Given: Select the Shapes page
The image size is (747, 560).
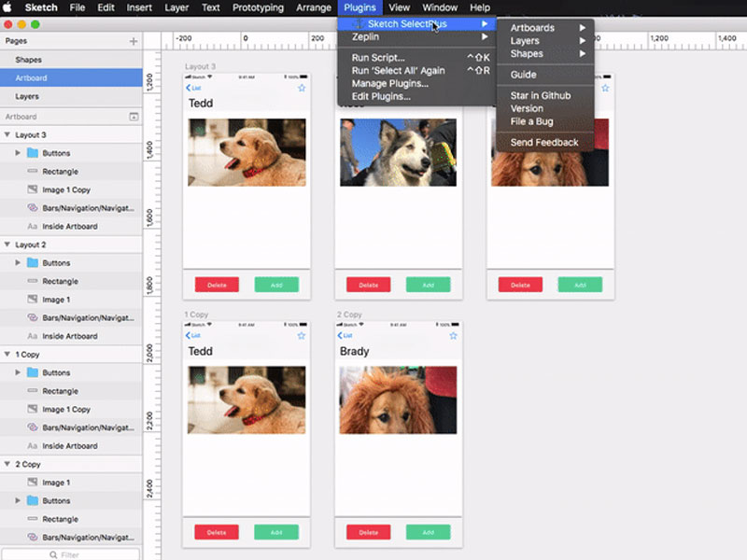Looking at the screenshot, I should coord(71,60).
